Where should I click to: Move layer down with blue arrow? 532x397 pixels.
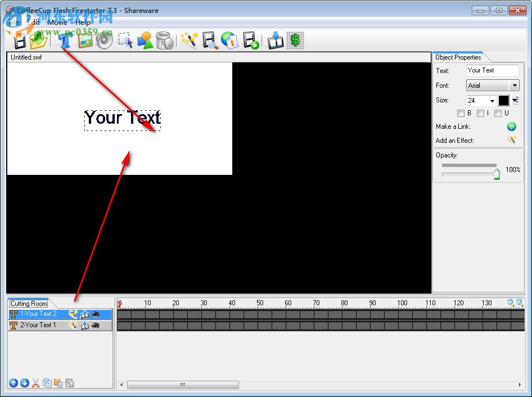pos(25,383)
